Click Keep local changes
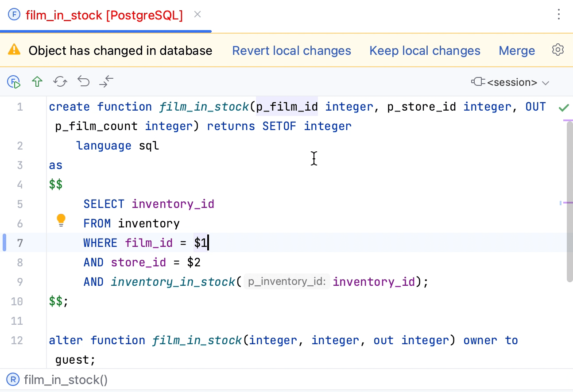 pos(425,50)
